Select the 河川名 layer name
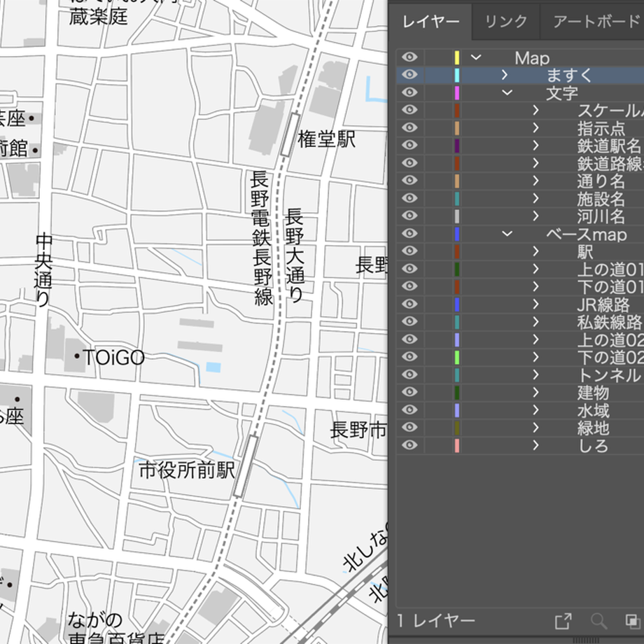Viewport: 644px width, 644px height. (601, 216)
